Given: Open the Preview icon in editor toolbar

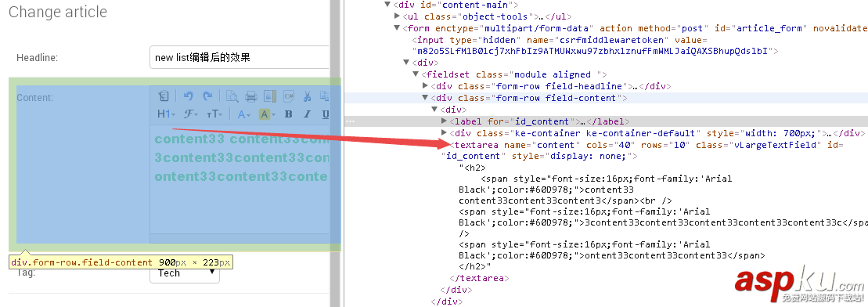Looking at the screenshot, I should click(x=232, y=96).
